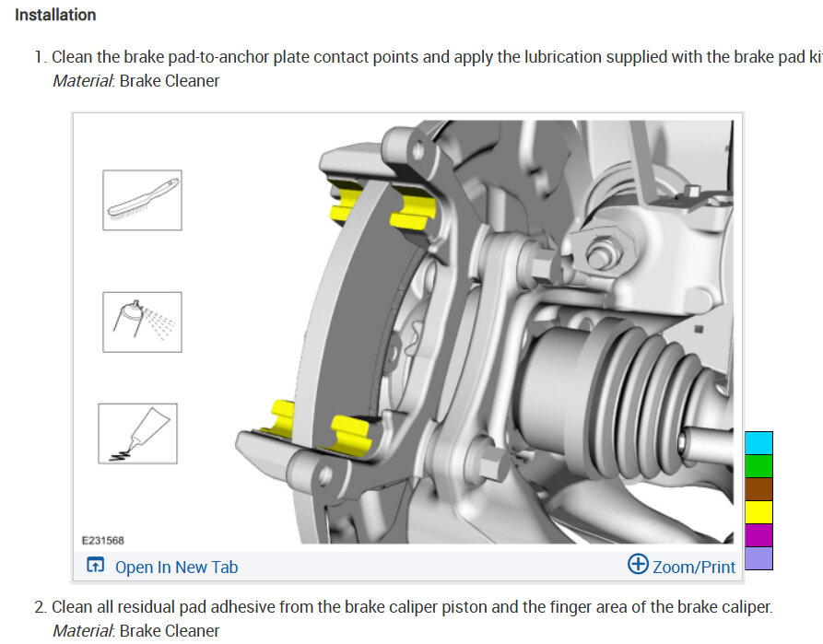The width and height of the screenshot is (823, 644).
Task: Click the wire brush icon
Action: pos(142,200)
